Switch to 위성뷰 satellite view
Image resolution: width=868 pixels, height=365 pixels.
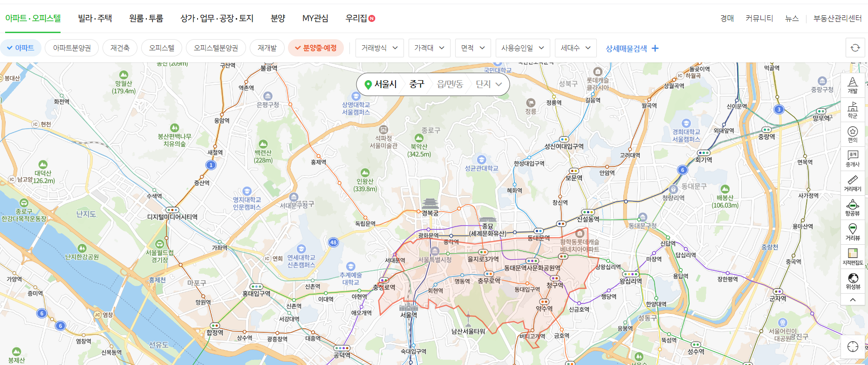coord(853,281)
